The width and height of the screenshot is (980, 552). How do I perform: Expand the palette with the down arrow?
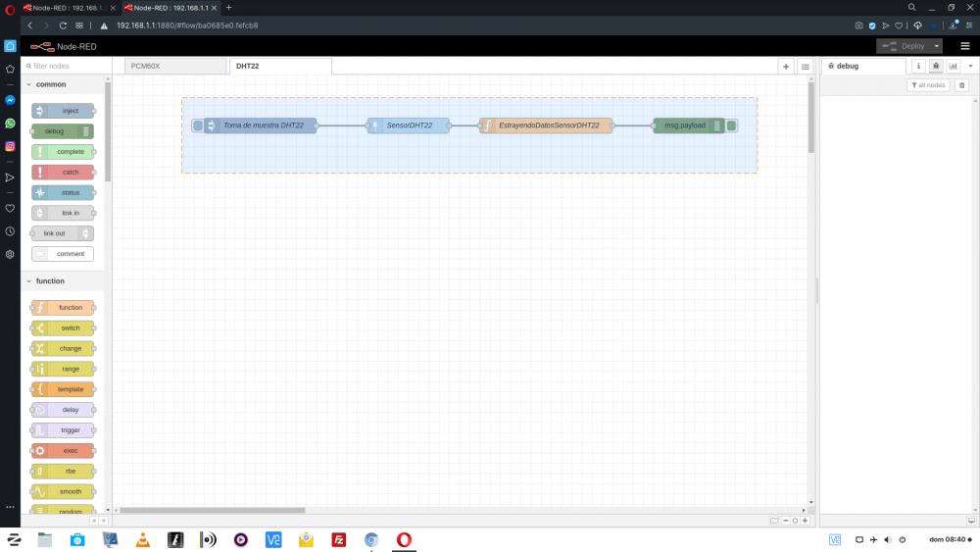[103, 521]
